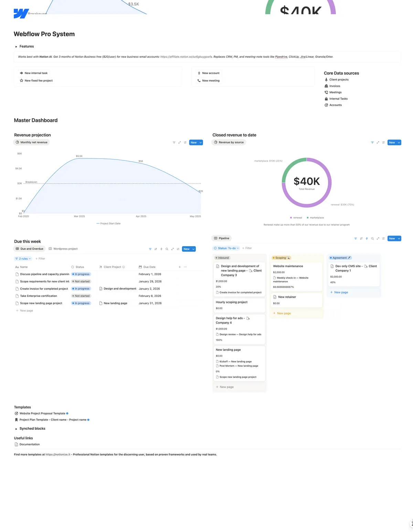The width and height of the screenshot is (413, 532).
Task: Open view settings for Revenue projection chart
Action: pyautogui.click(x=185, y=143)
